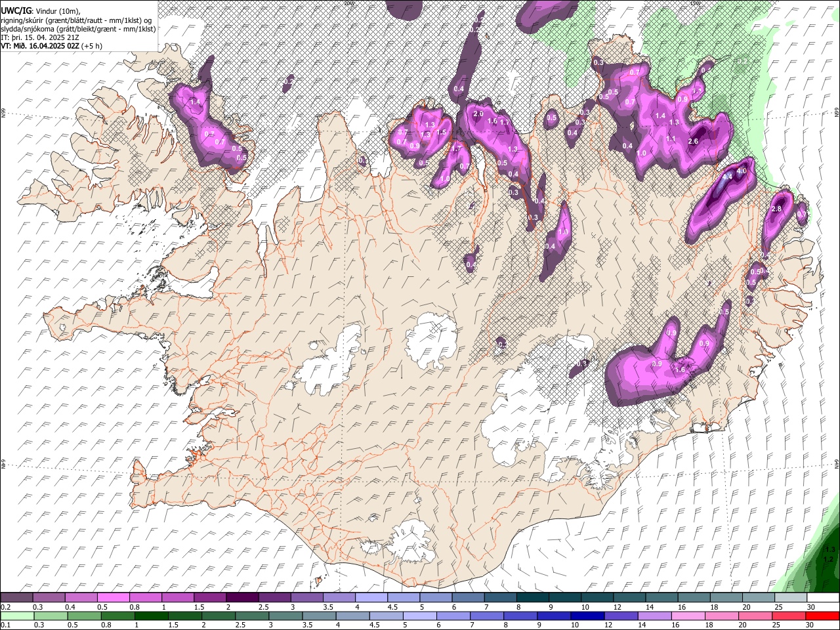
Task: Pick the pale green bottom-row swatch starting at 0.1
Action: point(17,616)
